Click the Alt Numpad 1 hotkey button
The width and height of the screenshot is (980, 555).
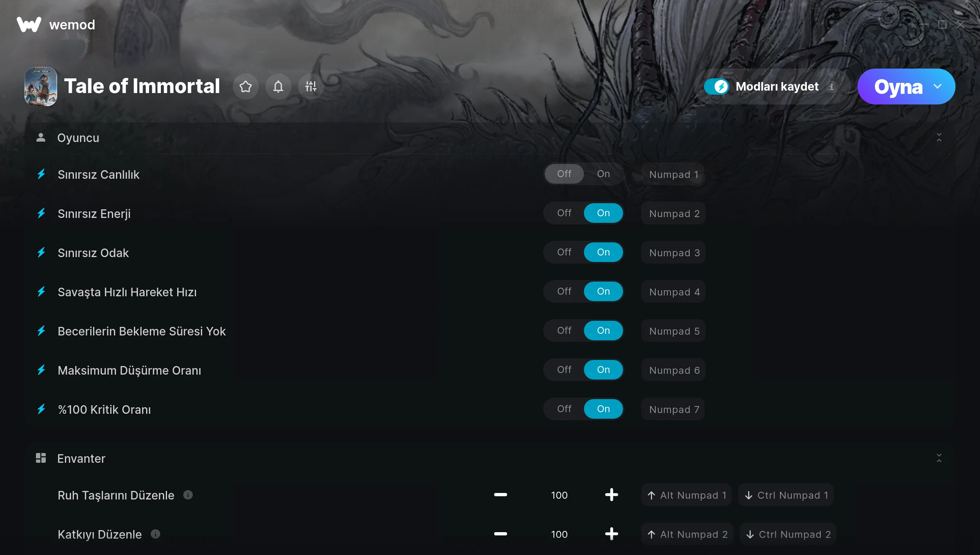pyautogui.click(x=686, y=495)
